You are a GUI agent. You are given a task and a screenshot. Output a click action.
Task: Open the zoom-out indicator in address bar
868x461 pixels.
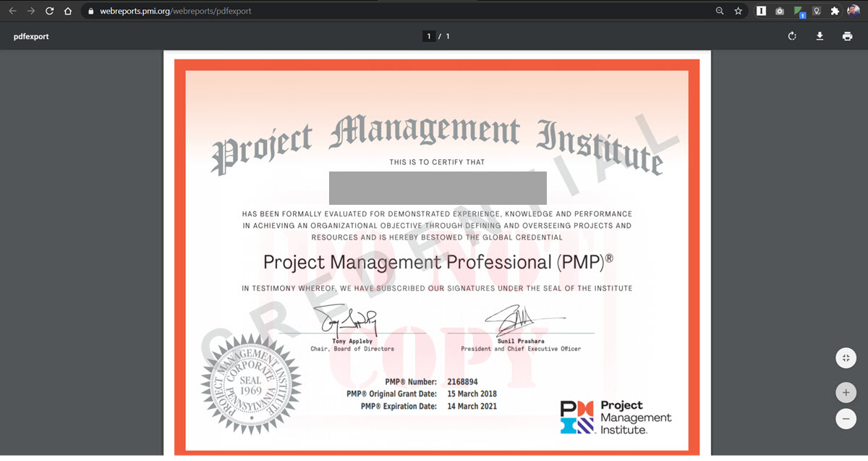point(720,11)
